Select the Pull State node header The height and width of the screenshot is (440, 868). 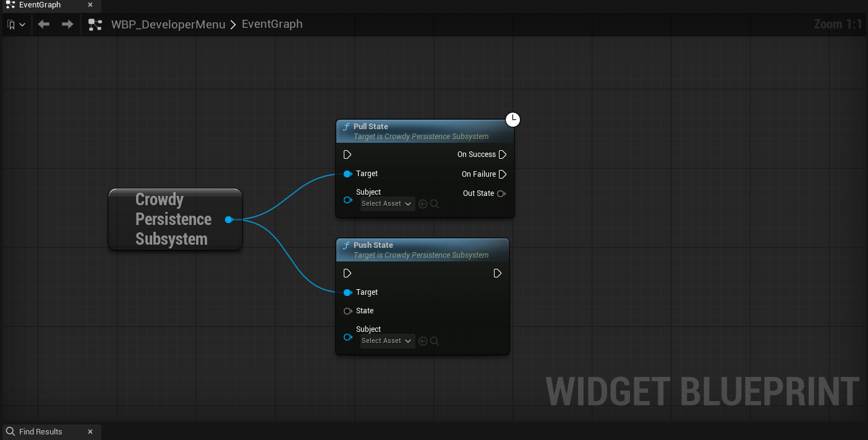pos(425,131)
